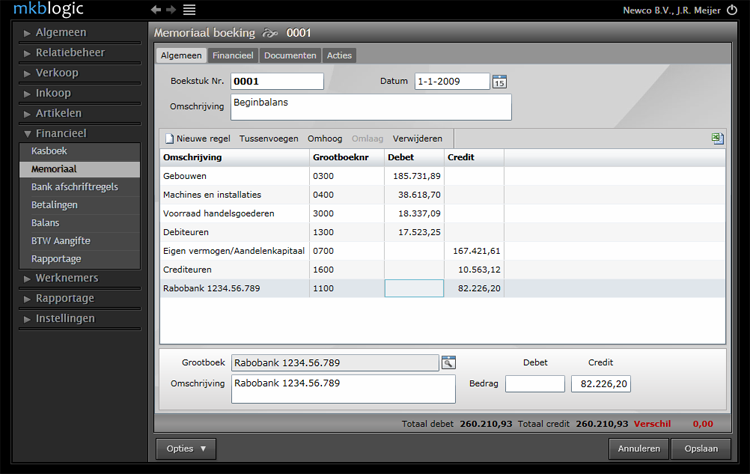
Task: Open the Datum calendar picker
Action: pyautogui.click(x=500, y=82)
